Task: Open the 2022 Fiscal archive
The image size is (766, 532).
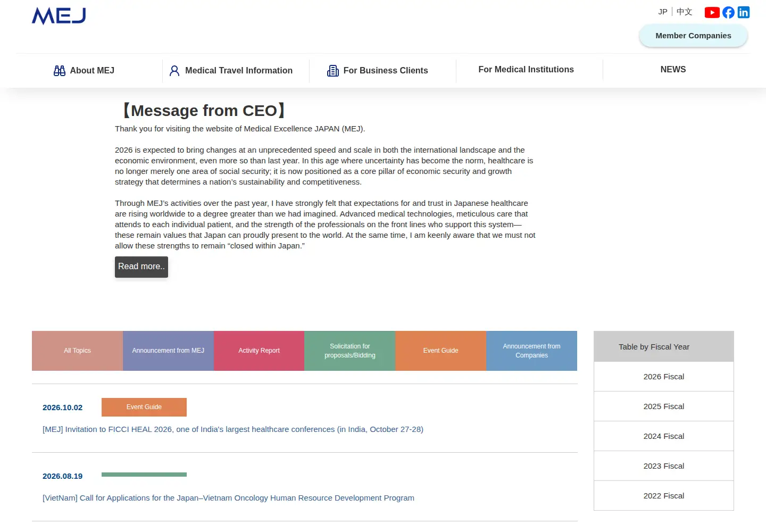Action: (x=664, y=496)
